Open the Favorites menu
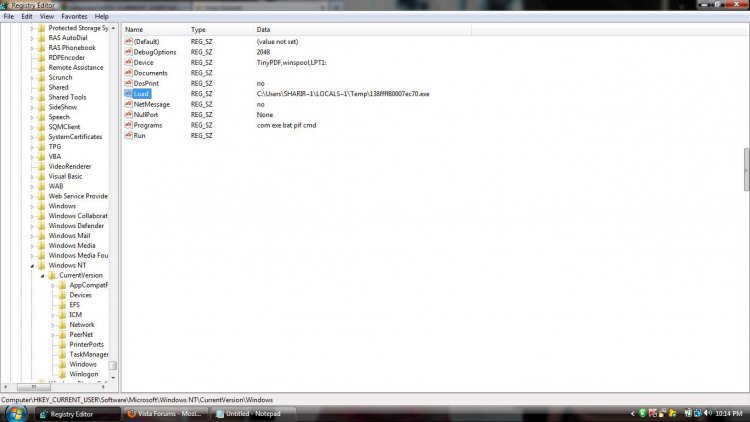 coord(74,16)
